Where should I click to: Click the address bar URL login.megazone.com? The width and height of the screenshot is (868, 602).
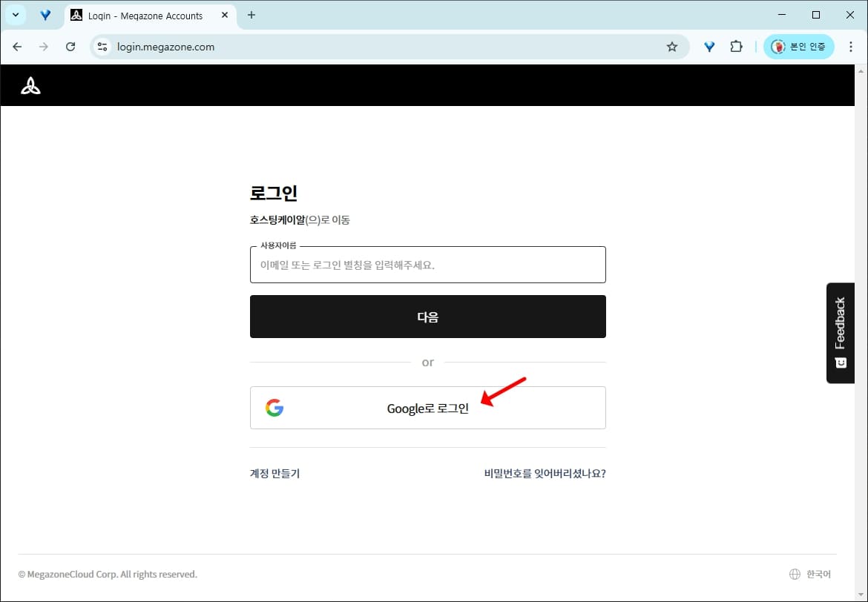[165, 47]
